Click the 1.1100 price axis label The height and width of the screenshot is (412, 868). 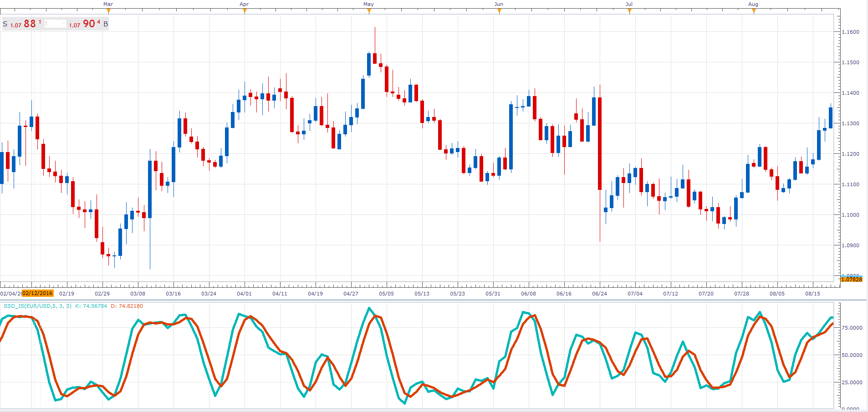tap(851, 184)
